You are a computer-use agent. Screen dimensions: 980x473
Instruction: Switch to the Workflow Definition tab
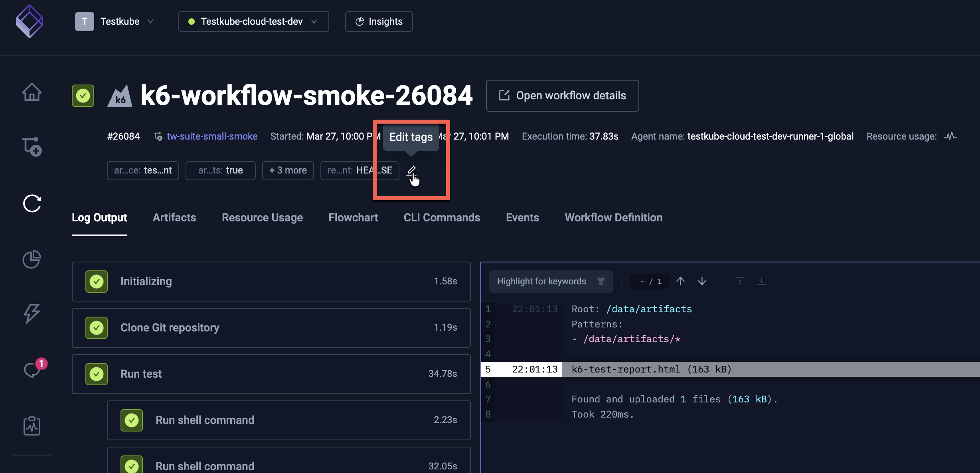(x=613, y=218)
